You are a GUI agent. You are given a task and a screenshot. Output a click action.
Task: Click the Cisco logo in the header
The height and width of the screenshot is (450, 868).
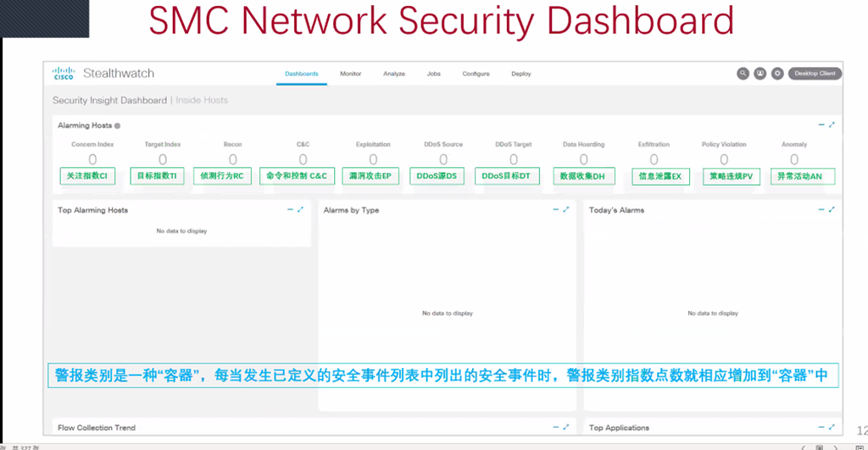pos(63,73)
